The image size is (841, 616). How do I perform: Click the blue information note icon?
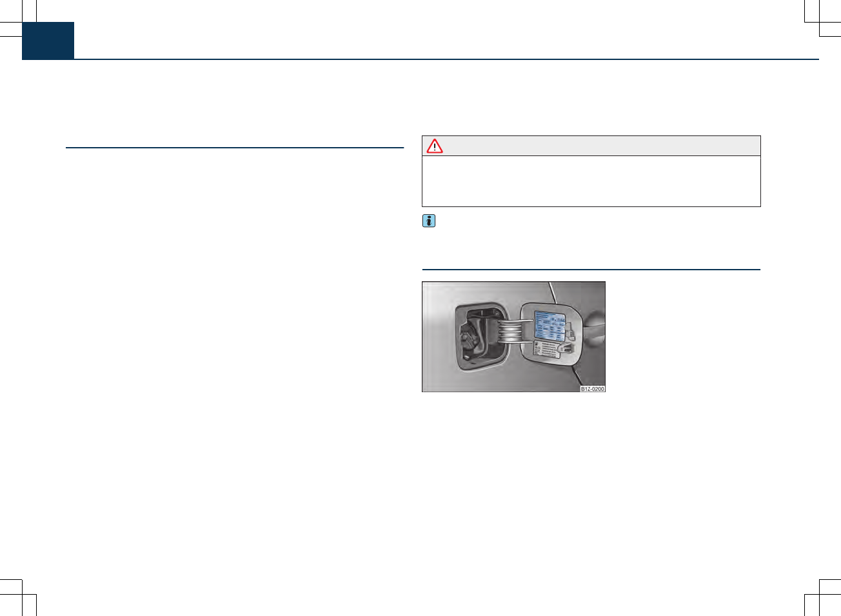pyautogui.click(x=429, y=221)
